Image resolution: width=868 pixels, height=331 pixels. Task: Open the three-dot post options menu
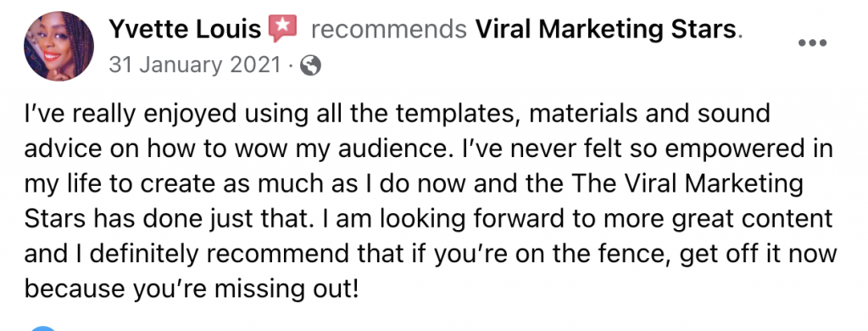812,42
